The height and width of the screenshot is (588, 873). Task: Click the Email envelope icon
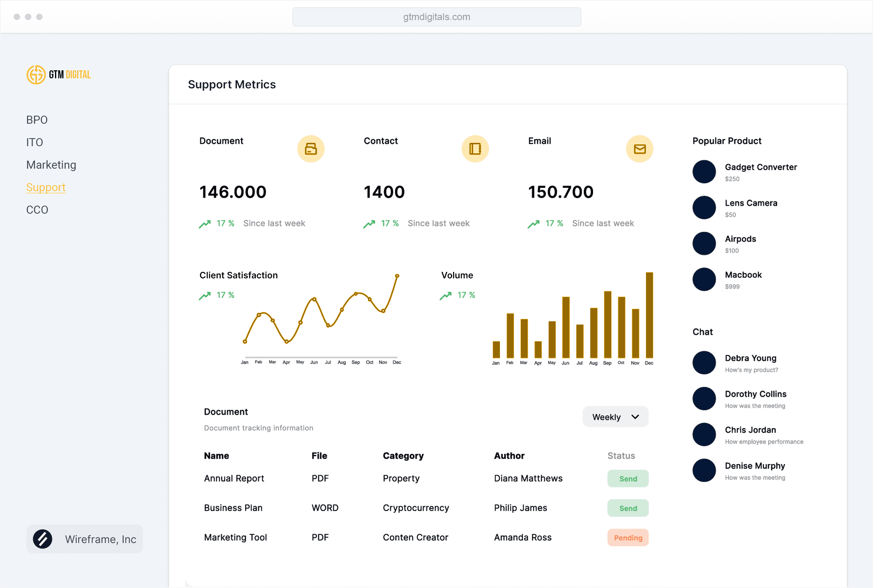[639, 149]
